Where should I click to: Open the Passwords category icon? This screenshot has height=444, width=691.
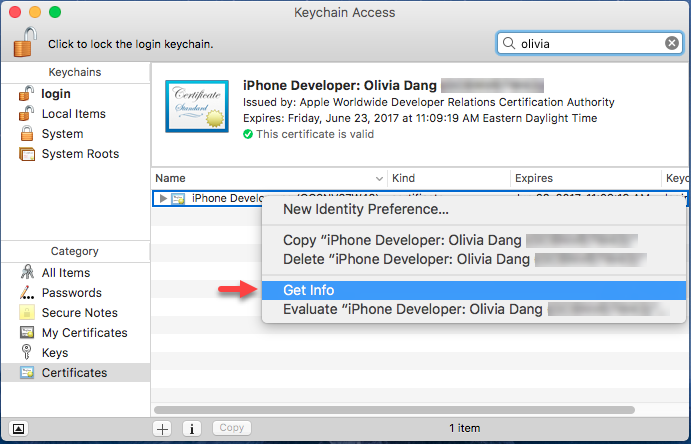pos(25,293)
